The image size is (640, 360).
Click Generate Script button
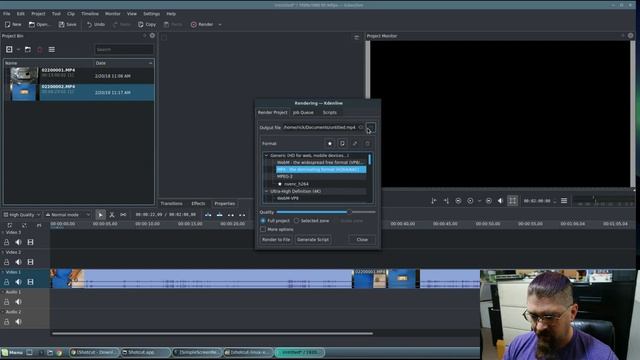pyautogui.click(x=313, y=240)
